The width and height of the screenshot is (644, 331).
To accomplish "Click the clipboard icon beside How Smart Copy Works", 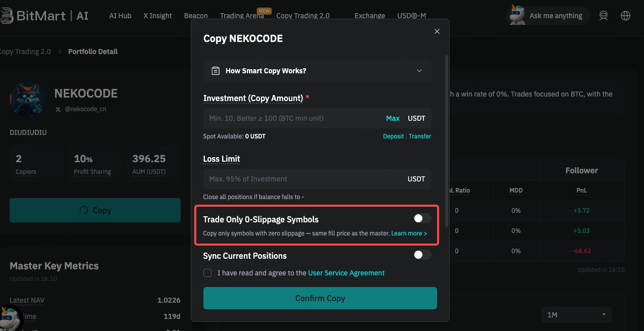I will point(216,71).
